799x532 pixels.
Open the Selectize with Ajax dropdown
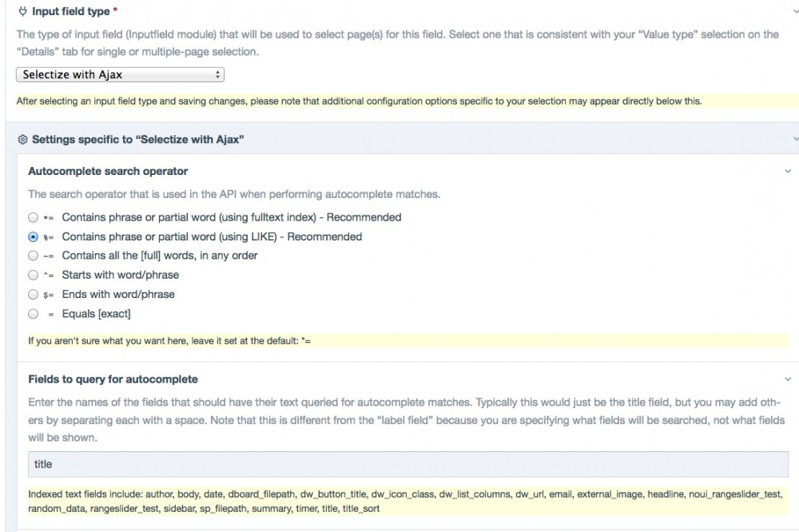point(120,75)
